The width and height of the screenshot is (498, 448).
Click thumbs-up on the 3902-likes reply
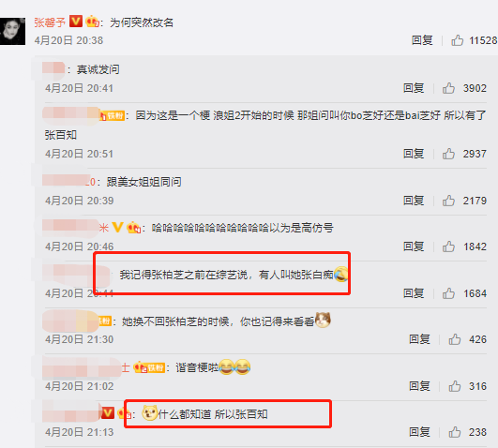coord(448,88)
